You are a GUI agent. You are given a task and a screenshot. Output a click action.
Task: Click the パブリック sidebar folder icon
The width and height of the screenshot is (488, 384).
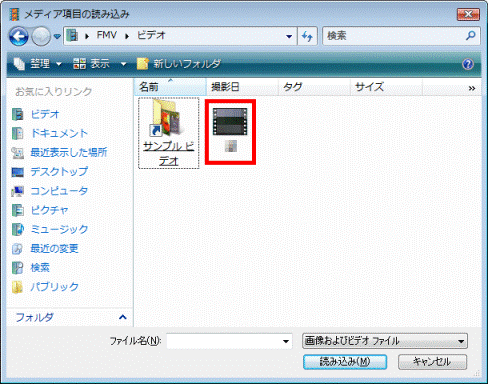tap(18, 287)
